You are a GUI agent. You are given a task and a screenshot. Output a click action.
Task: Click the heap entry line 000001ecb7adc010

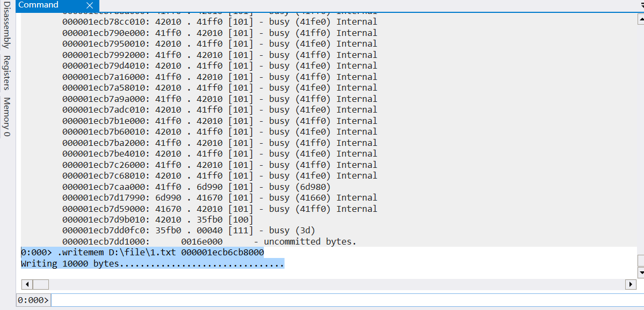220,109
